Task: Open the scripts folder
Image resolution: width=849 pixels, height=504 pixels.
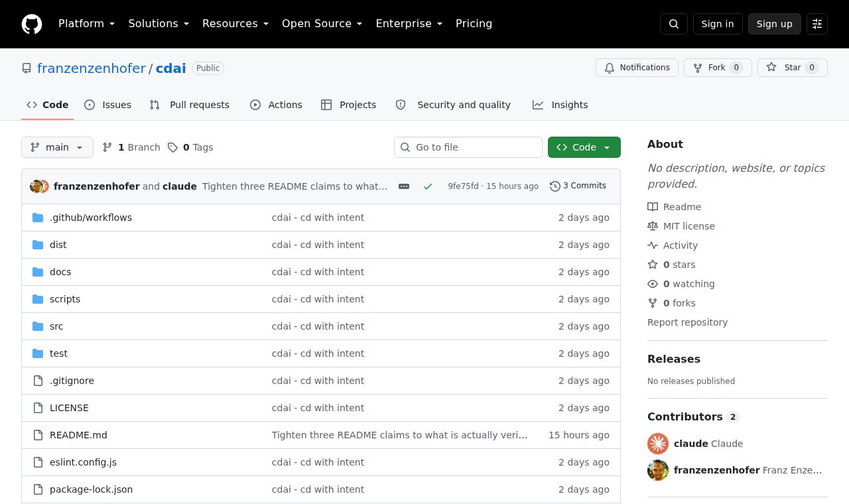Action: 65,299
